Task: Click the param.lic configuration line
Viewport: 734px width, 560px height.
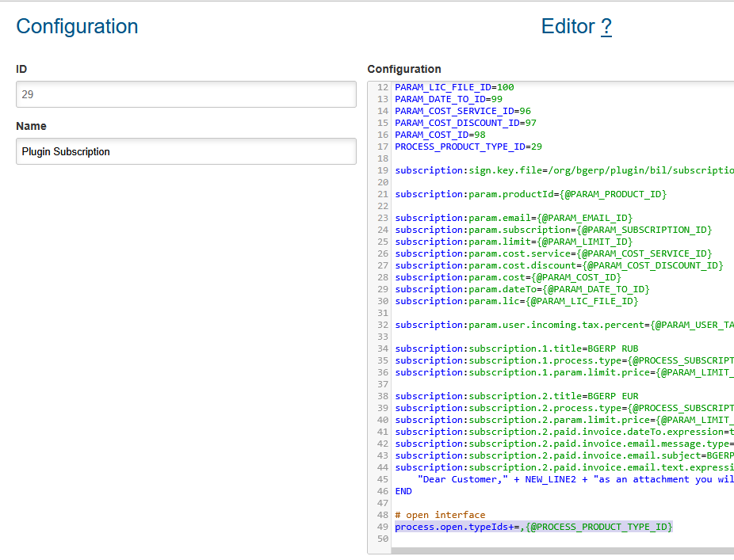Action: click(516, 301)
